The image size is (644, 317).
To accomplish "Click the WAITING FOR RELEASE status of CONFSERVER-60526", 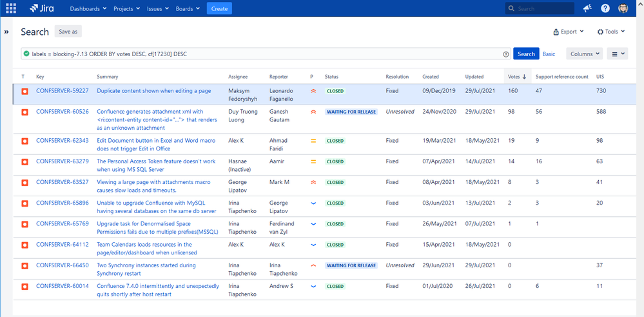I will (x=351, y=112).
